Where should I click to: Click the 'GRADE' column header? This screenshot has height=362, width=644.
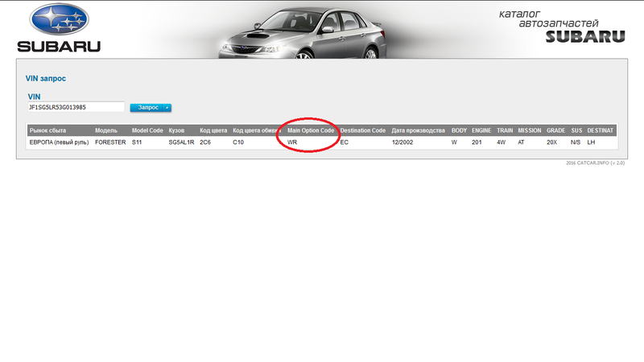pos(555,130)
